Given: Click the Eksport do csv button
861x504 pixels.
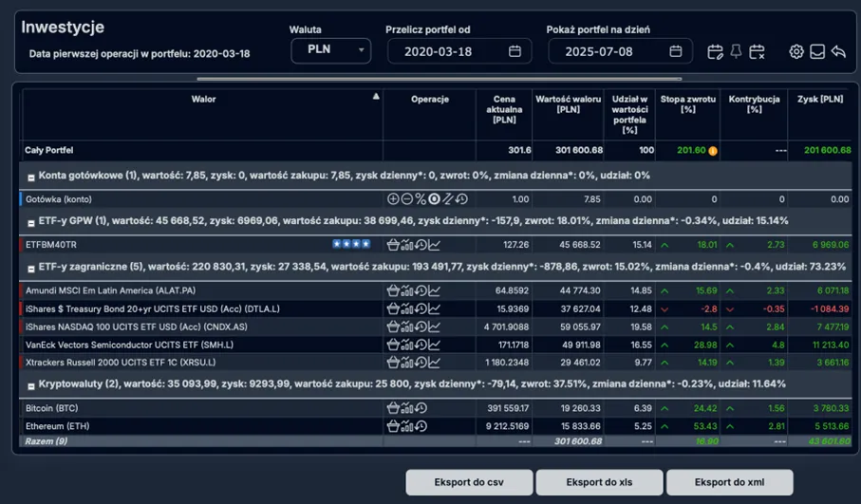Looking at the screenshot, I should click(469, 482).
